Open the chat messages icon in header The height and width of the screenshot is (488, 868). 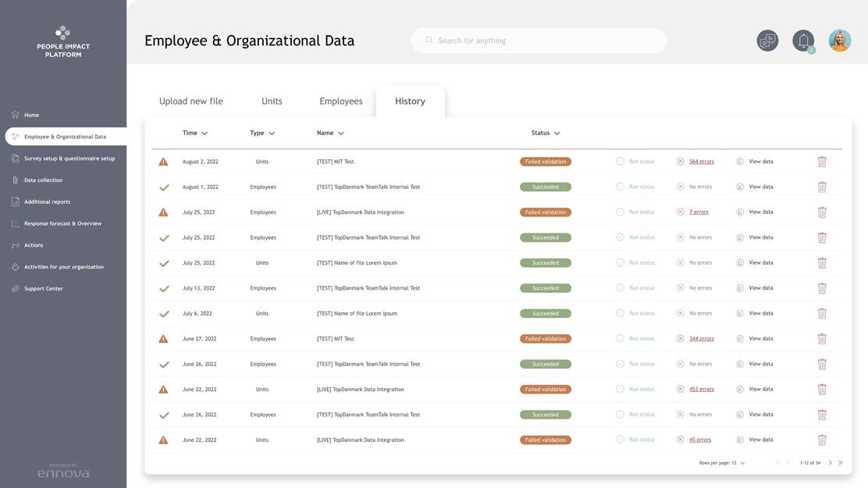tap(767, 41)
